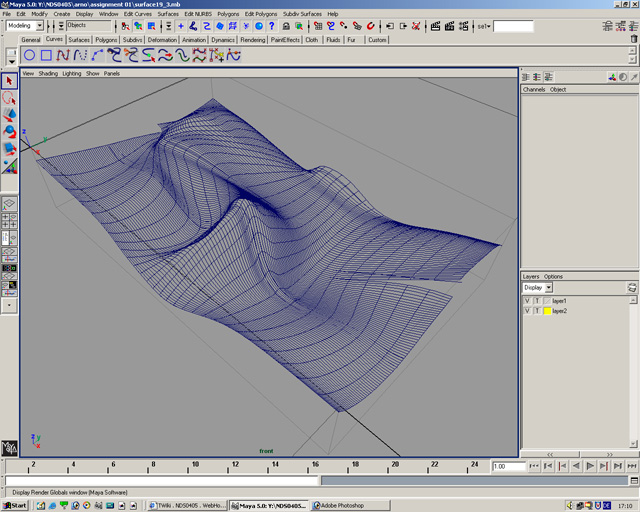Open the shelf menu arrow button
This screenshot has width=640, height=512.
click(x=11, y=61)
